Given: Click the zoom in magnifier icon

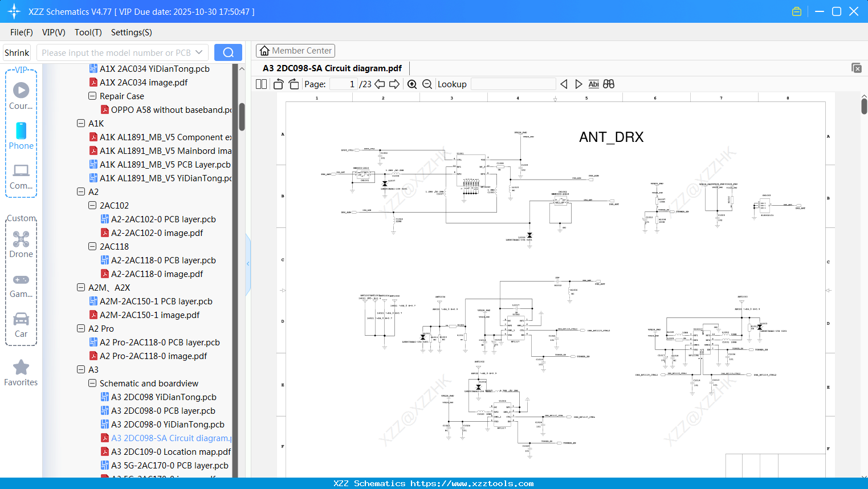Looking at the screenshot, I should [412, 84].
